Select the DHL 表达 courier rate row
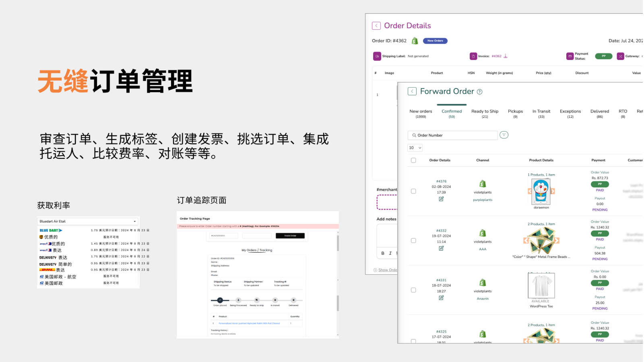The height and width of the screenshot is (362, 644). click(95, 270)
